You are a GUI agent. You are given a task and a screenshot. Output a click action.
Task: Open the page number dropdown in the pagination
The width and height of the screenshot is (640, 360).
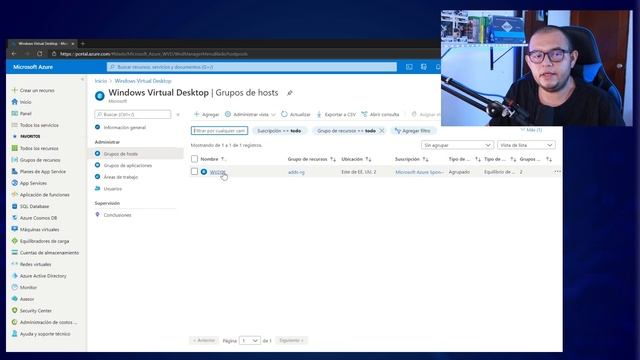click(x=249, y=340)
